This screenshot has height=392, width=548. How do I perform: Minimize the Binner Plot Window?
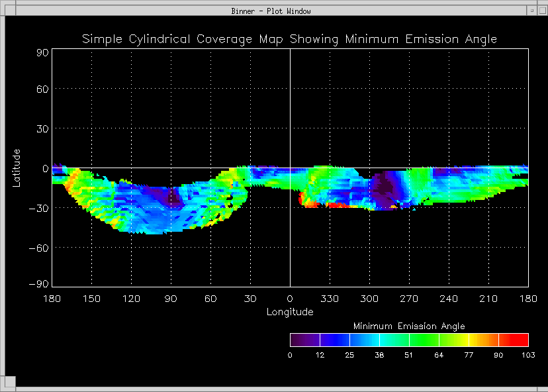[x=531, y=11]
